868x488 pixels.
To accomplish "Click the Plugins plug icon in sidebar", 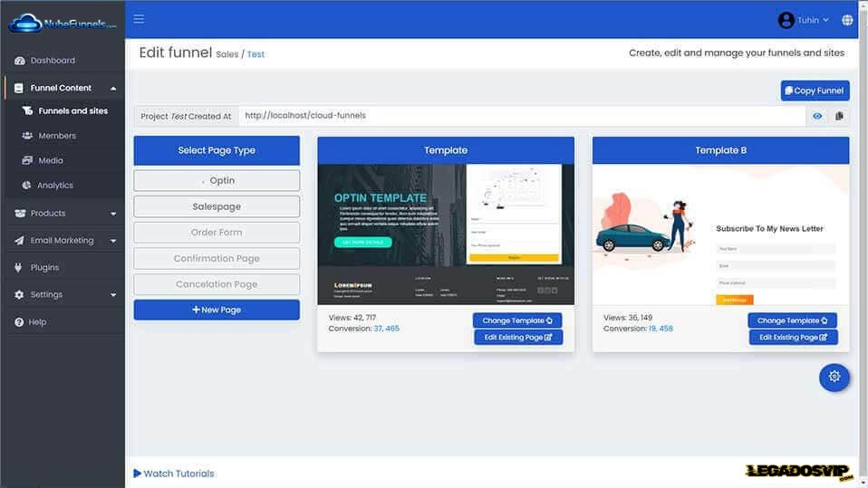I will [19, 268].
